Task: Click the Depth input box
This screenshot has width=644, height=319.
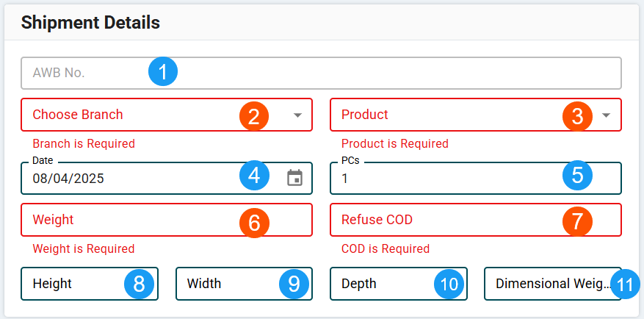Action: (x=378, y=284)
